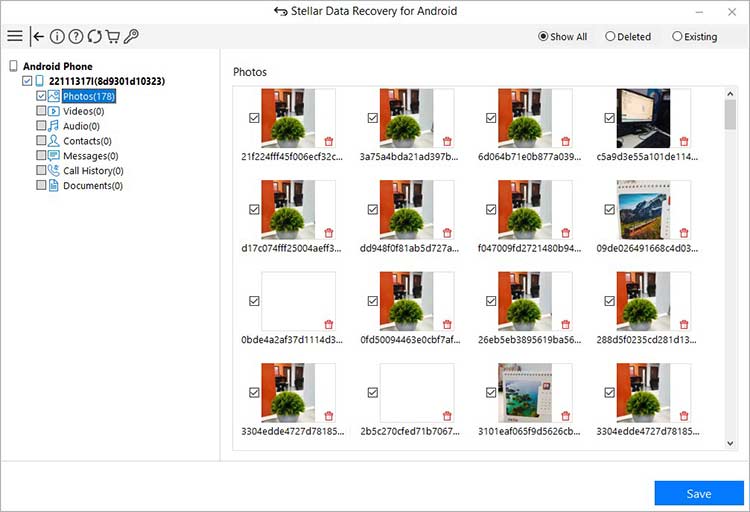
Task: Uncheck photo 6d064b71e0b877a039 checkbox
Action: (x=491, y=118)
